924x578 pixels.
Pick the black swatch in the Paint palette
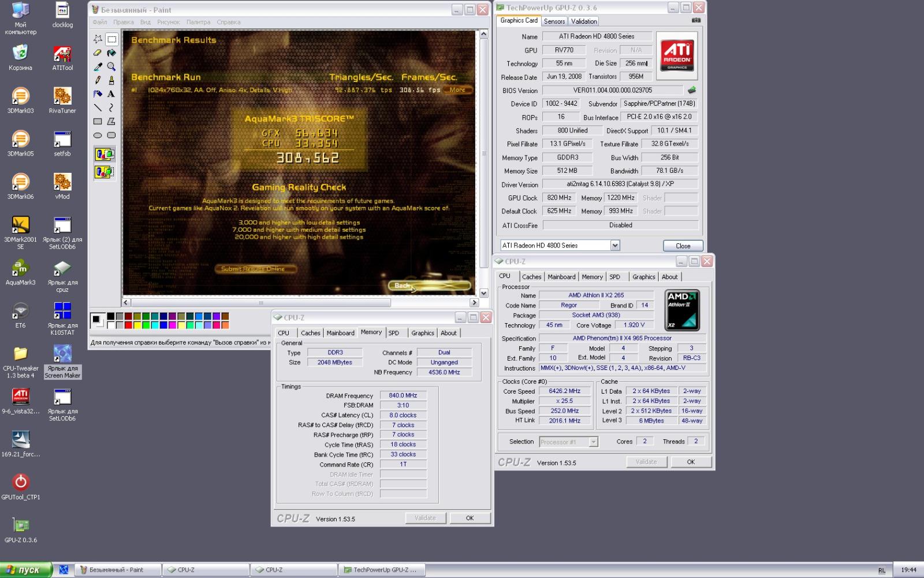coord(110,316)
